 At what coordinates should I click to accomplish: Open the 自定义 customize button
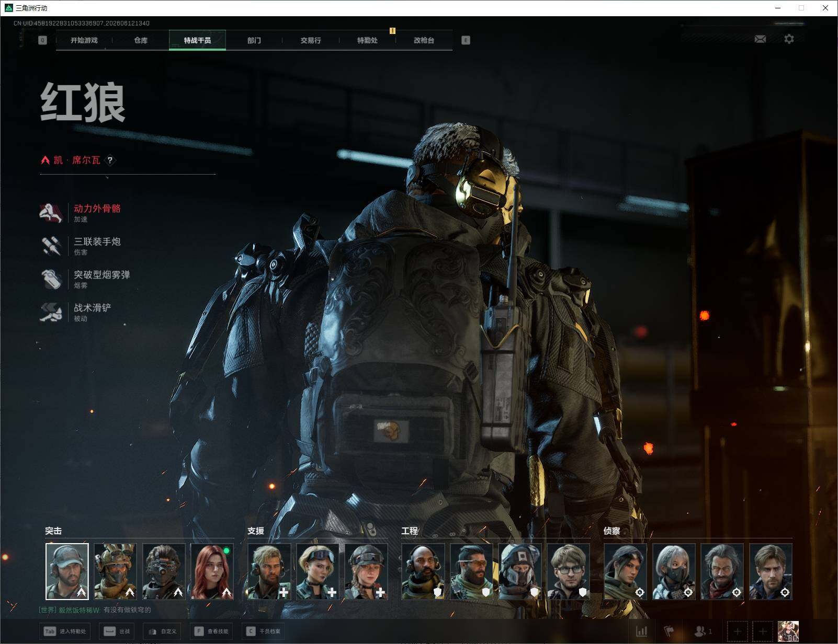[162, 631]
